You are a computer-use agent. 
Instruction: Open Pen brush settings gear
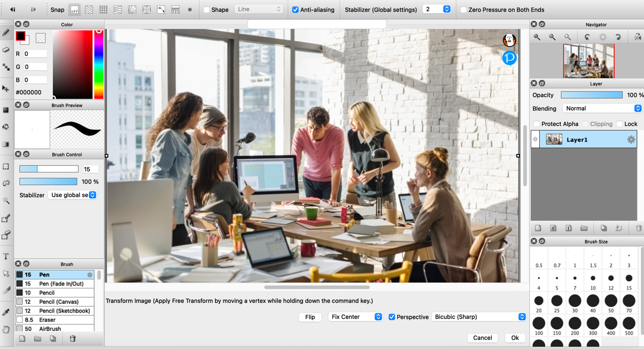click(90, 275)
